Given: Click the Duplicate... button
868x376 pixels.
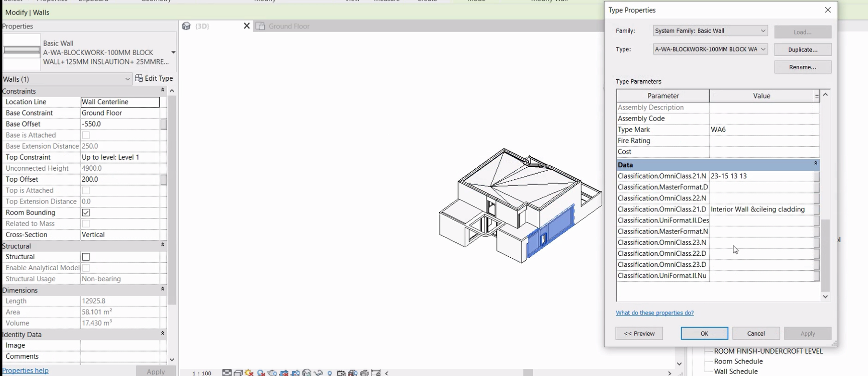Looking at the screenshot, I should 802,50.
